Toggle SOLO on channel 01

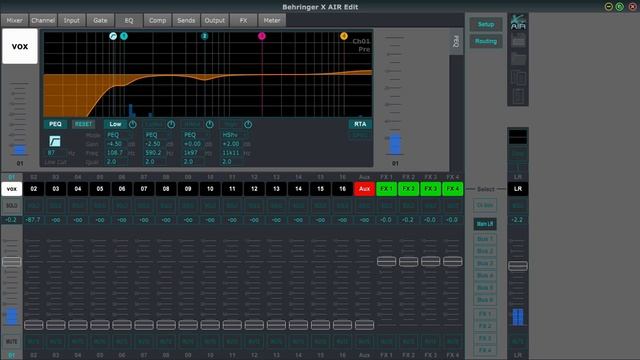(x=11, y=206)
